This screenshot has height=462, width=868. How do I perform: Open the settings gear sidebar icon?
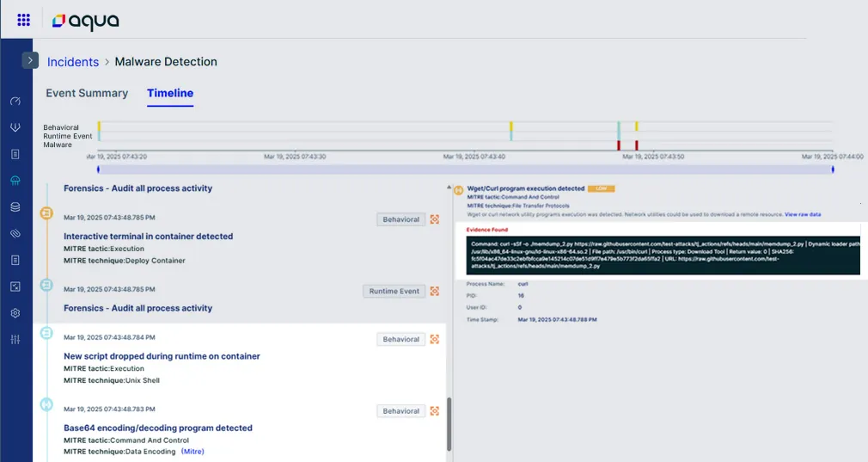pos(15,313)
